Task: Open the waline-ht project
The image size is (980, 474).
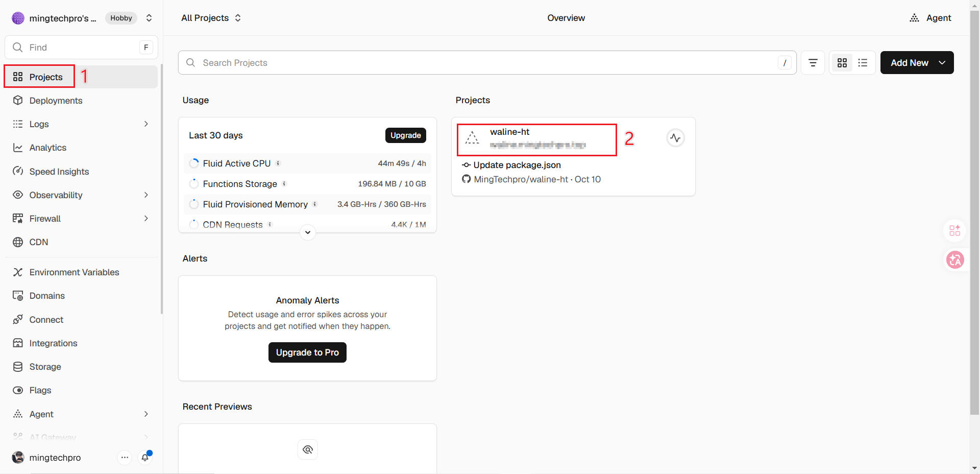Action: coord(537,139)
